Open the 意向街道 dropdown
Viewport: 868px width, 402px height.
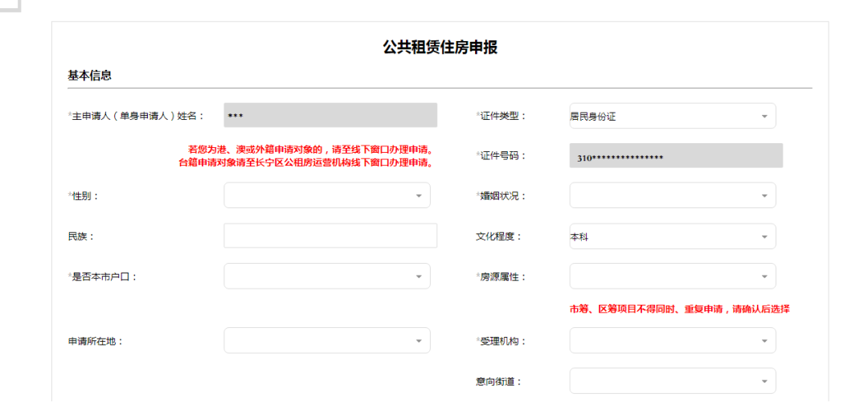pos(672,381)
